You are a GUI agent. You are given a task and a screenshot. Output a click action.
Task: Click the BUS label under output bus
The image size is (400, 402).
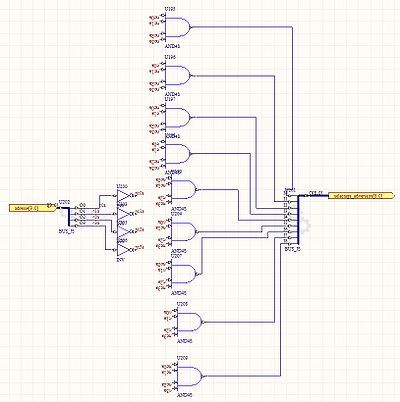coord(293,249)
